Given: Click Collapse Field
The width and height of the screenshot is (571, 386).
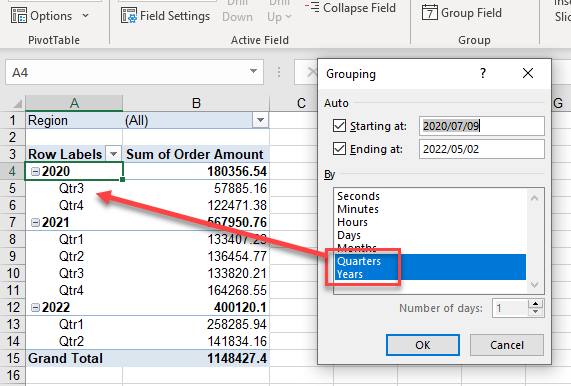Looking at the screenshot, I should tap(350, 8).
